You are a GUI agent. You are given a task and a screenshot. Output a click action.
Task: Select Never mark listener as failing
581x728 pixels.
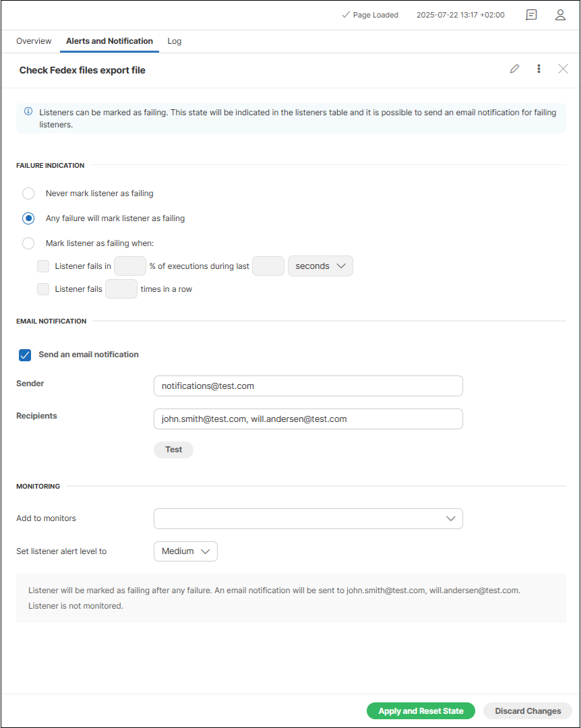28,193
